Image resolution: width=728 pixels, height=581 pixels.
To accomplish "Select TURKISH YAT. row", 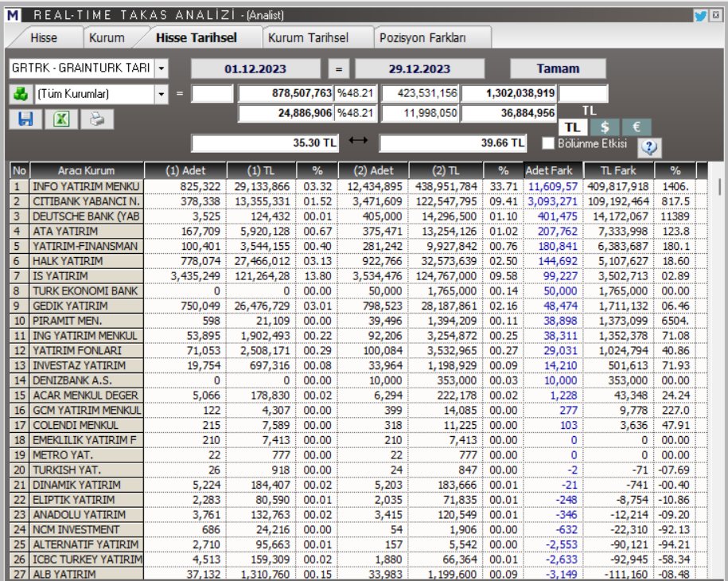I will pos(357,470).
